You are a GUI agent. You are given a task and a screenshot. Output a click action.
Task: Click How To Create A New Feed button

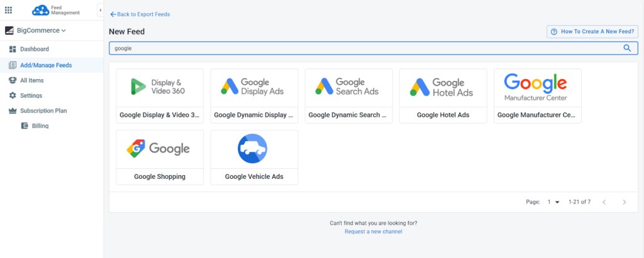(x=592, y=31)
